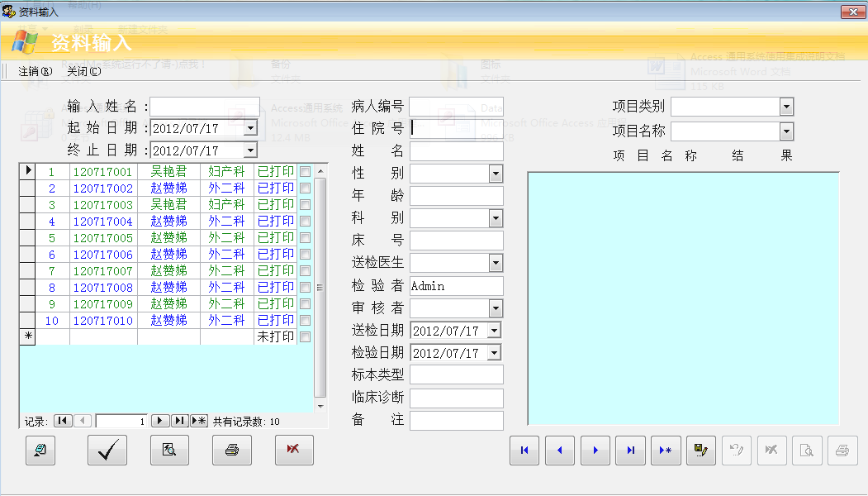Click next record button in list navigator
Image resolution: width=868 pixels, height=496 pixels.
coord(160,421)
